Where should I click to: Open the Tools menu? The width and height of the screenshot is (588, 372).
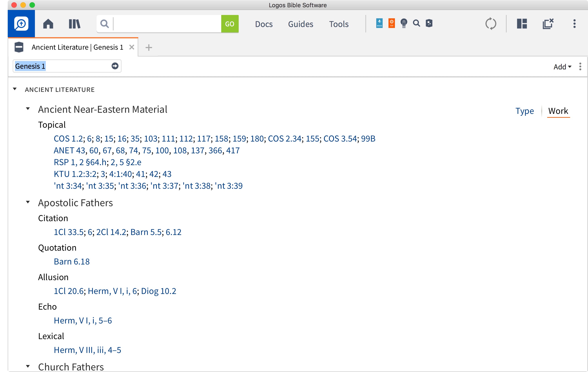[x=339, y=24]
